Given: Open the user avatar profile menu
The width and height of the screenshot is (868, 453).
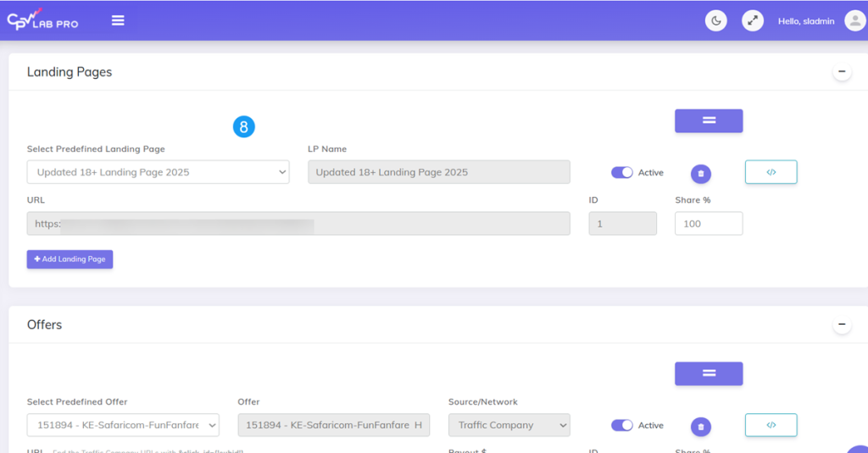Looking at the screenshot, I should tap(855, 21).
